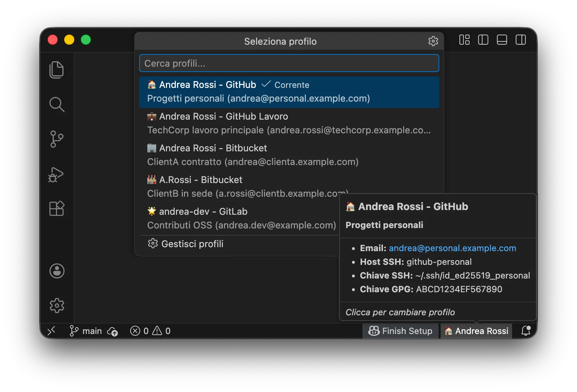Screen dimensions: 577x392
Task: Select the Andrea Rossi - GitHub Lavoro profile
Action: pos(289,124)
